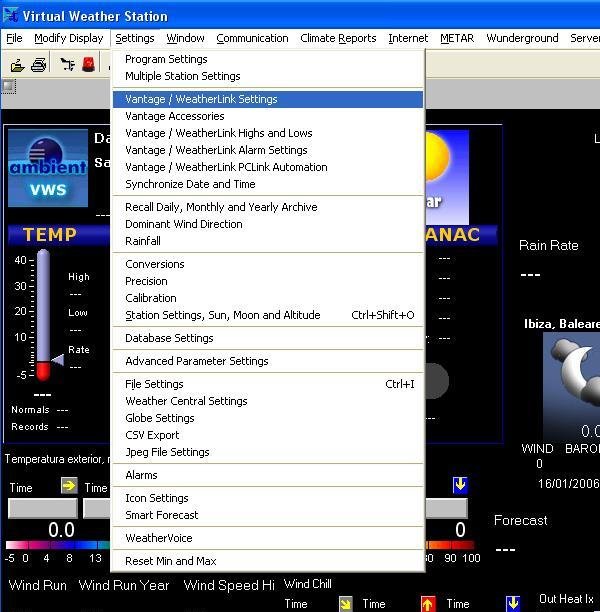Choose Dominant Wind Direction

tap(268, 224)
